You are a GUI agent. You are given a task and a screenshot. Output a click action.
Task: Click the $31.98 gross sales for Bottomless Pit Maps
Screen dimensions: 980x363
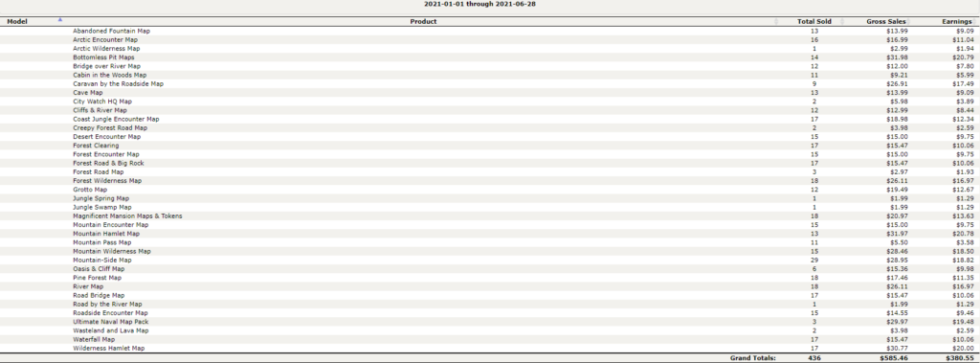coord(897,57)
